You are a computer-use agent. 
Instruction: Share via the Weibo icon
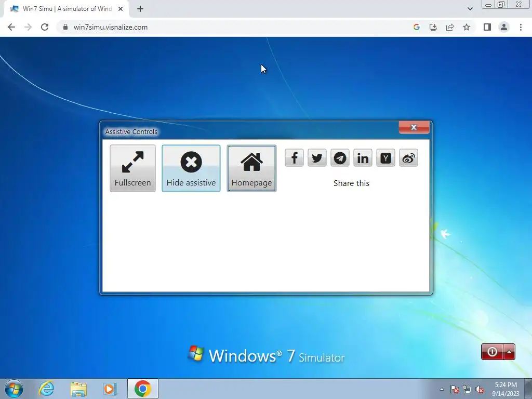point(408,158)
